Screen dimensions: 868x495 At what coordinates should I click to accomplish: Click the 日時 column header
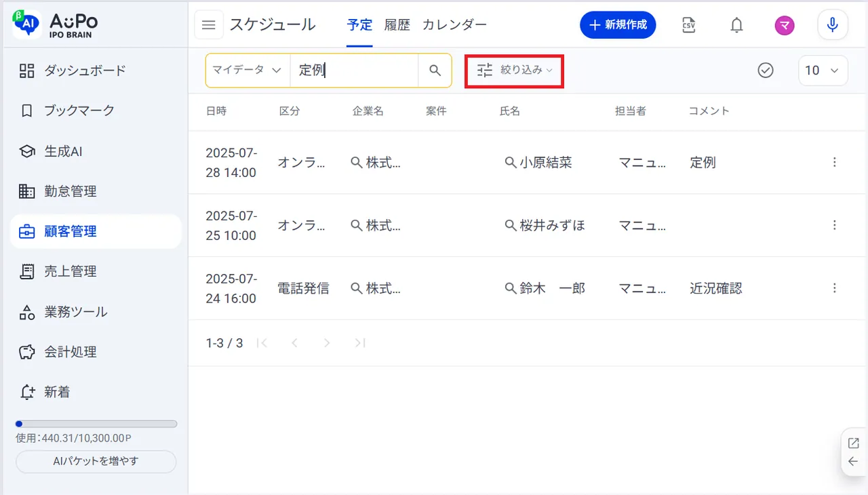(x=216, y=111)
